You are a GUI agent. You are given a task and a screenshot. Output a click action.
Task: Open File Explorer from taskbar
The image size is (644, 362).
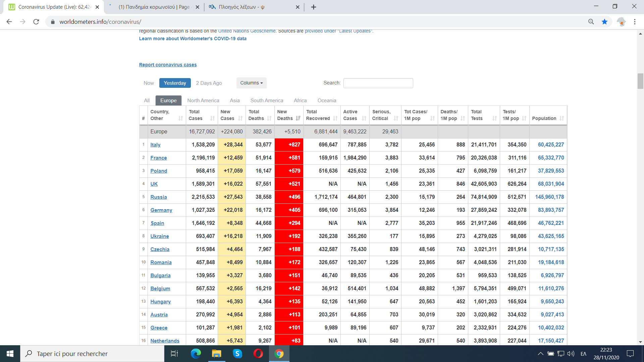tap(217, 354)
